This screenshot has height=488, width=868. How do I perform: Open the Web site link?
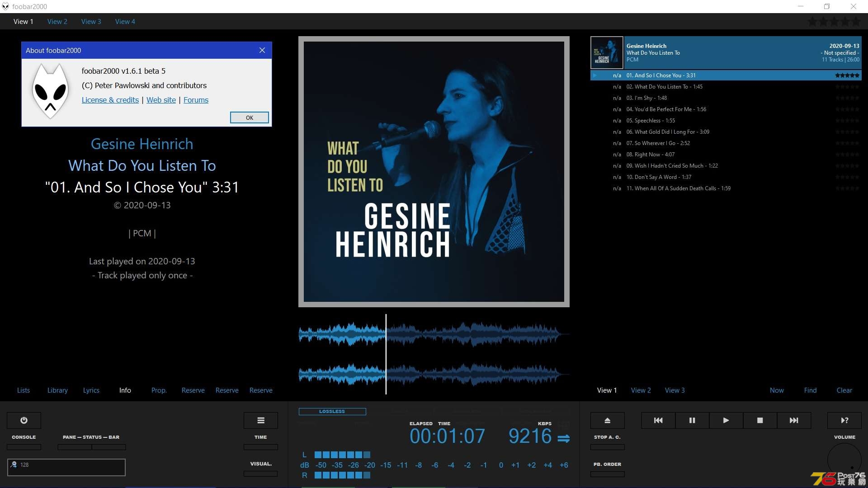click(x=161, y=100)
